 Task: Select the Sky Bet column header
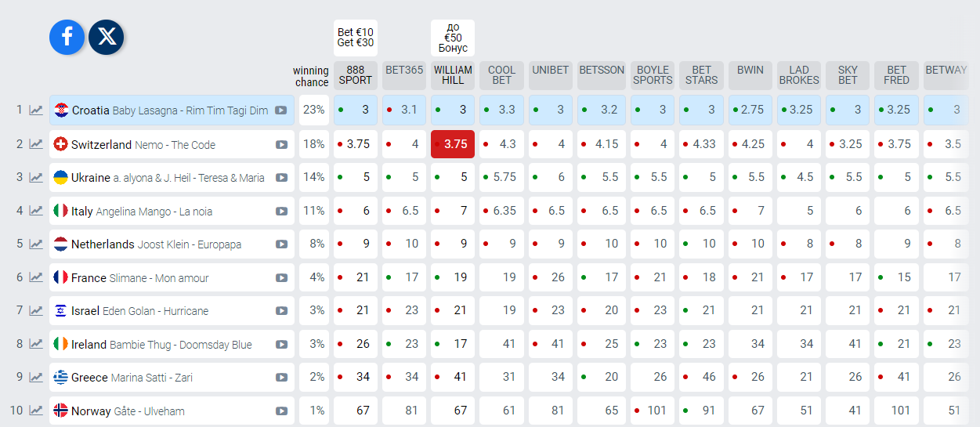click(848, 75)
